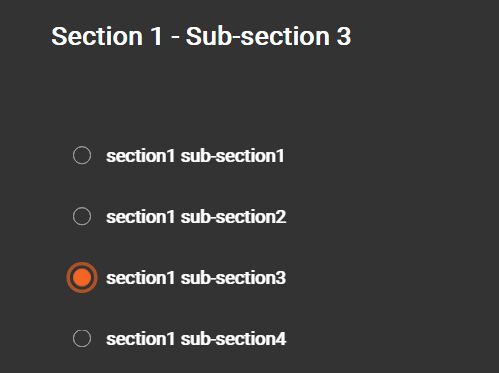Switch selection to the sub-section2 option

pyautogui.click(x=82, y=216)
